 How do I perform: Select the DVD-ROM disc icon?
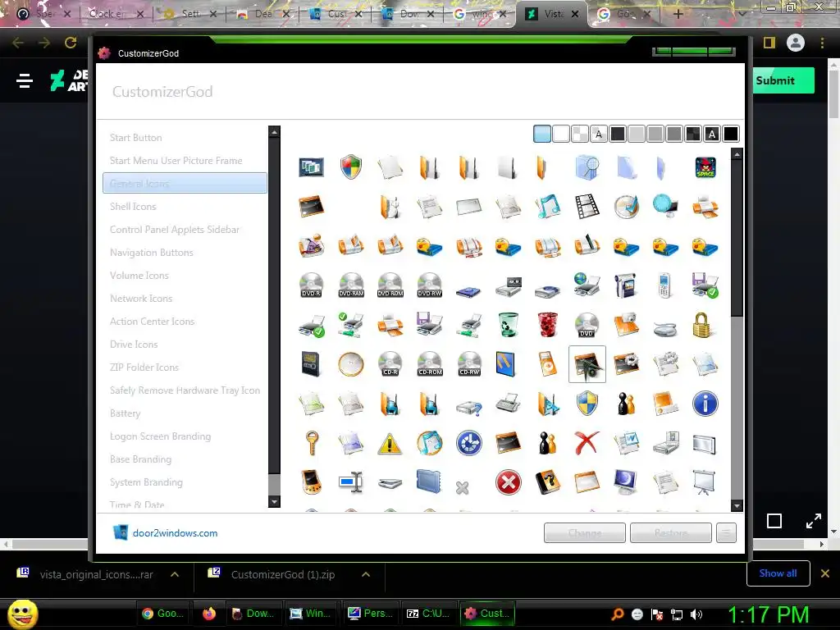click(390, 285)
